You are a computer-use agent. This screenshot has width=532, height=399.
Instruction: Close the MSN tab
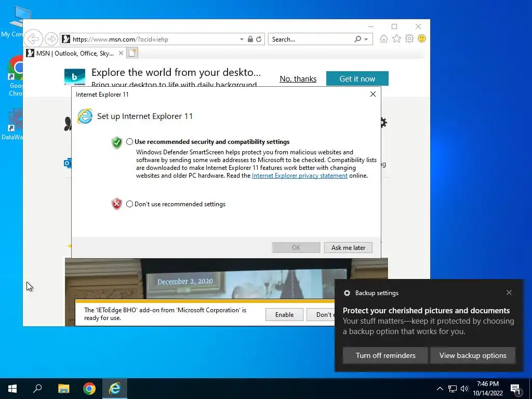pos(121,54)
